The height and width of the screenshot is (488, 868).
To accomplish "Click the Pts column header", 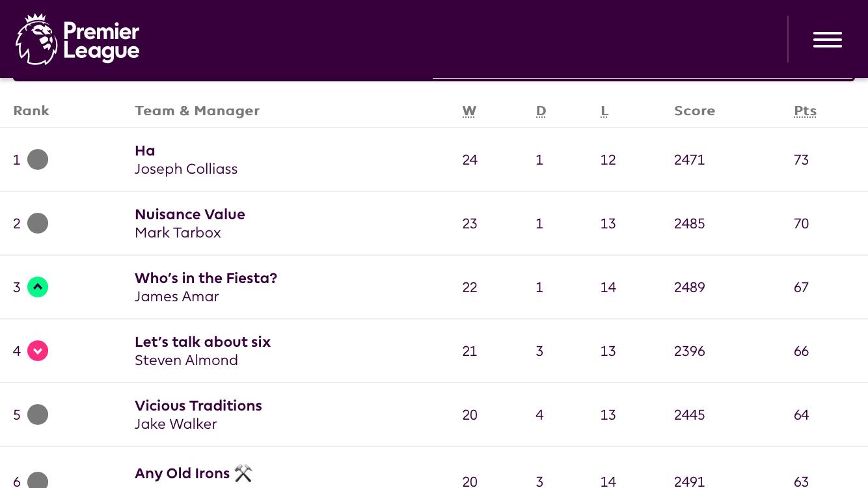I will (x=805, y=111).
